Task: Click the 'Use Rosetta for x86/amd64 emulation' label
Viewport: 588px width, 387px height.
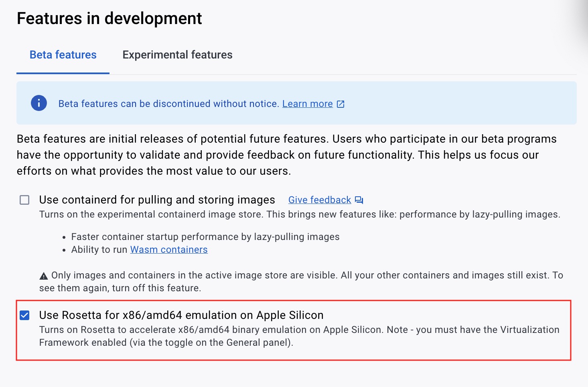Action: tap(181, 315)
